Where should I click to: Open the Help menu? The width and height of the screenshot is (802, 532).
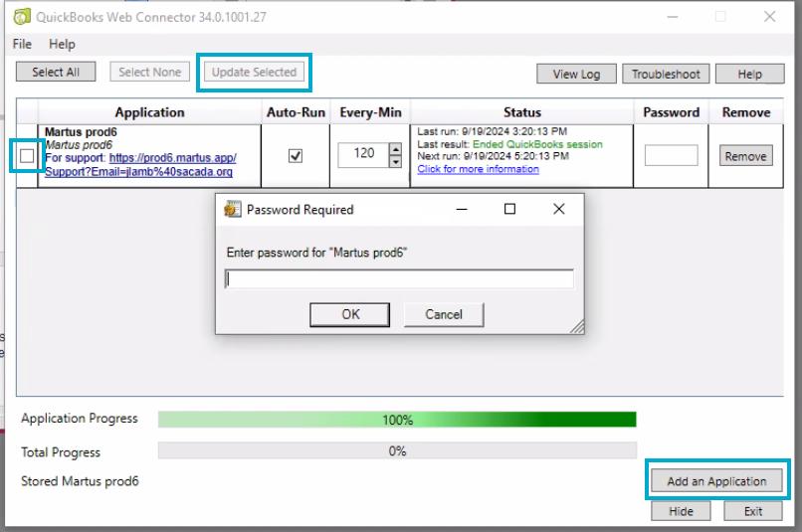click(x=62, y=44)
